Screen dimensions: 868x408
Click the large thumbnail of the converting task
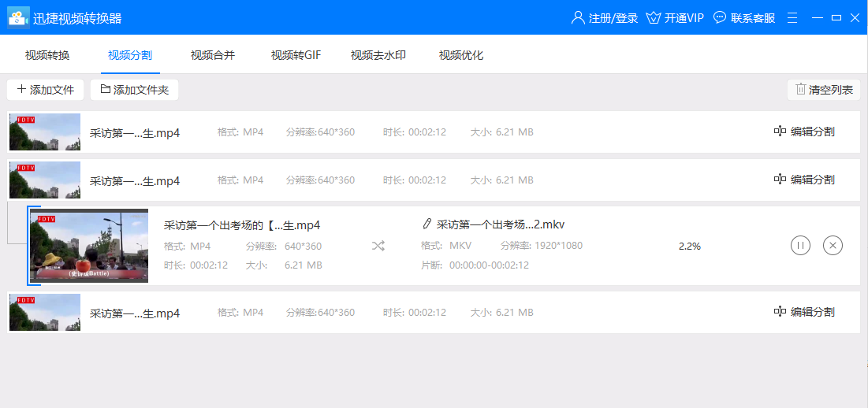coord(89,246)
